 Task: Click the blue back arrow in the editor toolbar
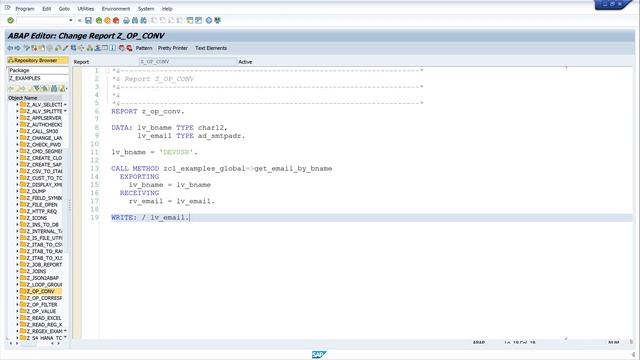[x=10, y=48]
